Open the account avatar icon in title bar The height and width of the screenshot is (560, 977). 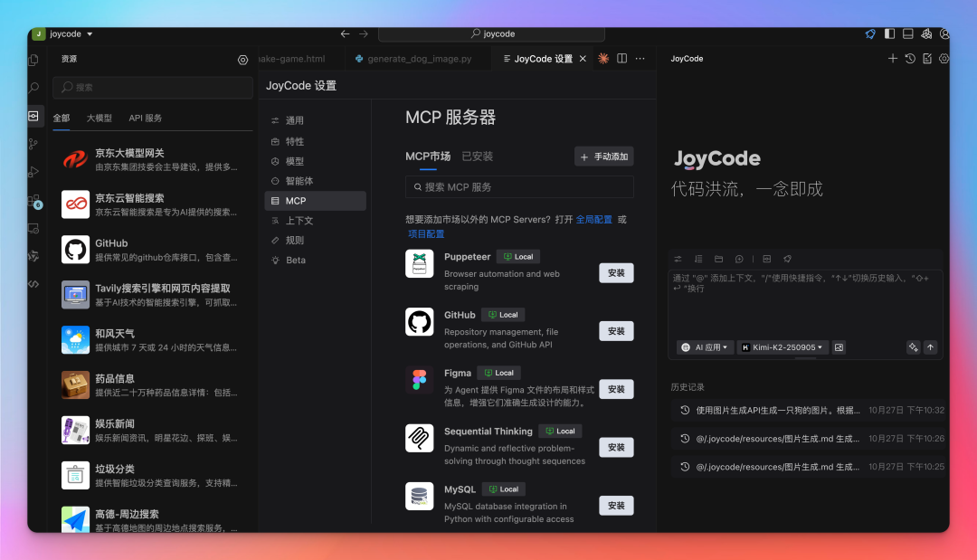pyautogui.click(x=944, y=33)
